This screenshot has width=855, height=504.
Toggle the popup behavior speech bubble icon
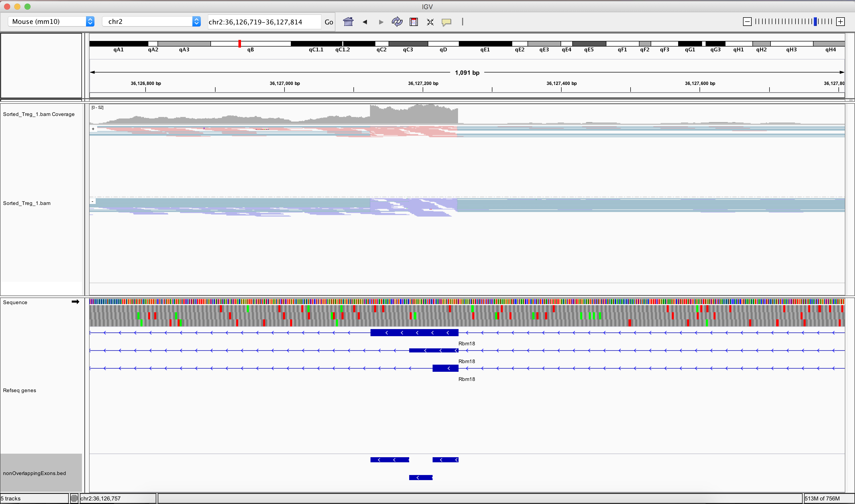point(446,22)
